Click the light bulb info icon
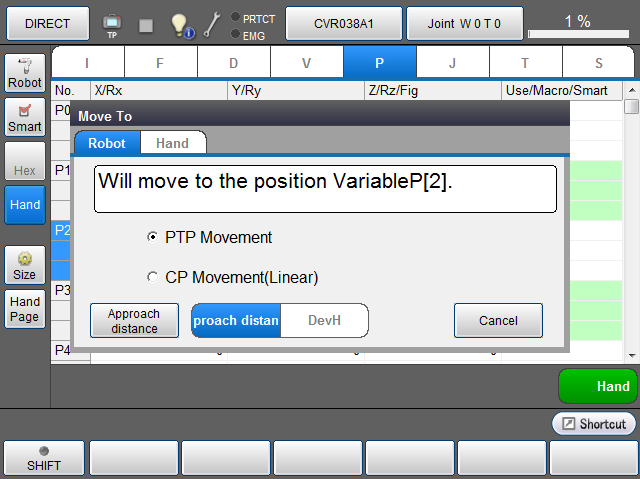 (180, 24)
